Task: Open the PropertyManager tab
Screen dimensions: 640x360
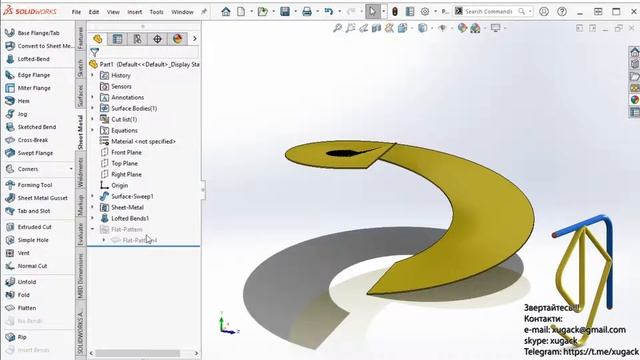Action: tap(117, 39)
